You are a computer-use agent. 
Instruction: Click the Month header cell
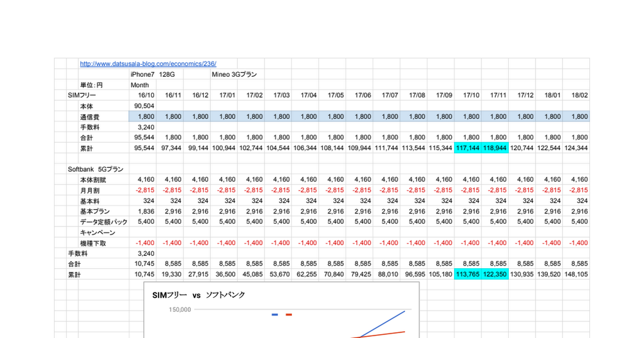(140, 85)
